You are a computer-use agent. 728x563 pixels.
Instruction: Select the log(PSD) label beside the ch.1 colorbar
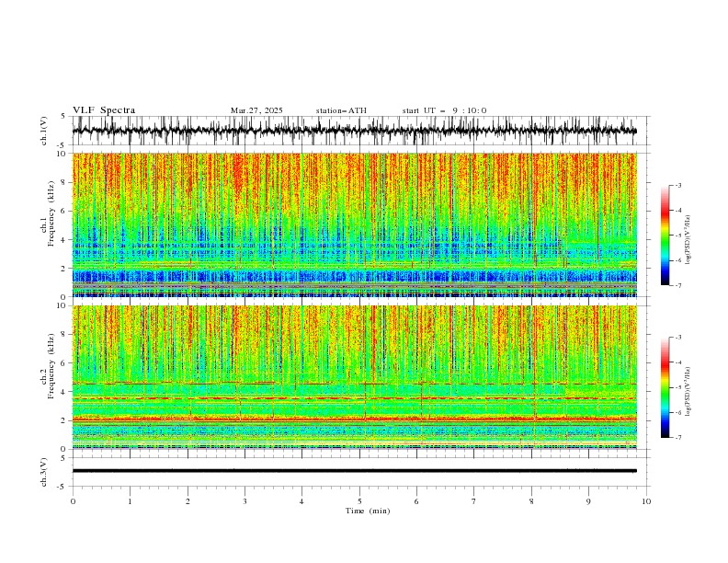click(688, 240)
